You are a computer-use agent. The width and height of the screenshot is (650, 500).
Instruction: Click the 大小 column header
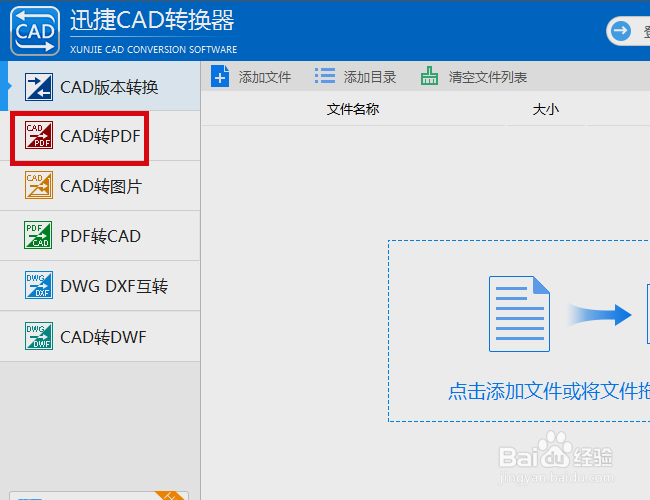point(546,109)
